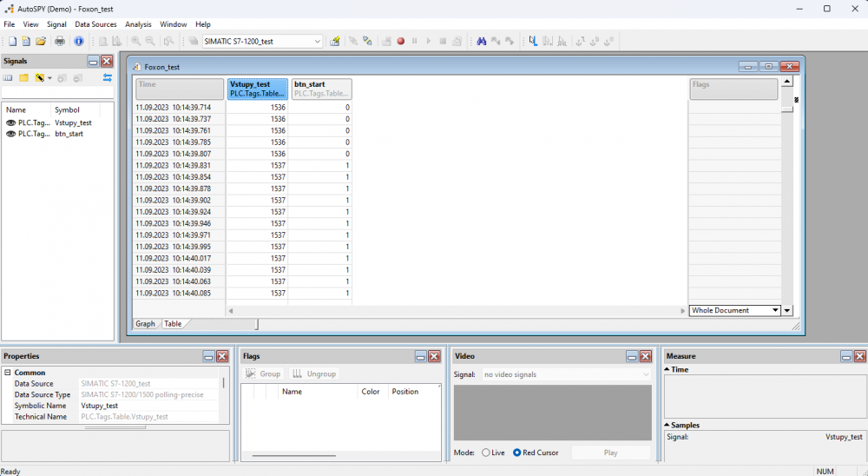Click the Play button in Video panel
868x476 pixels.
pyautogui.click(x=610, y=453)
